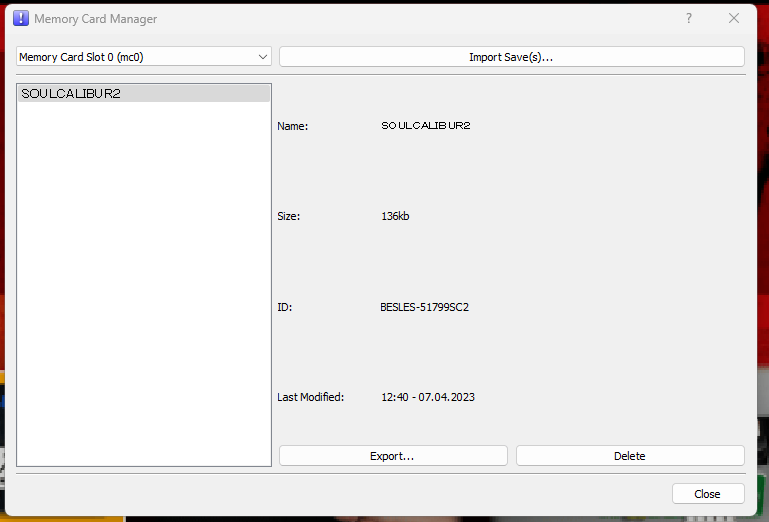Close the dialog with the title bar X
The height and width of the screenshot is (522, 769).
click(734, 18)
